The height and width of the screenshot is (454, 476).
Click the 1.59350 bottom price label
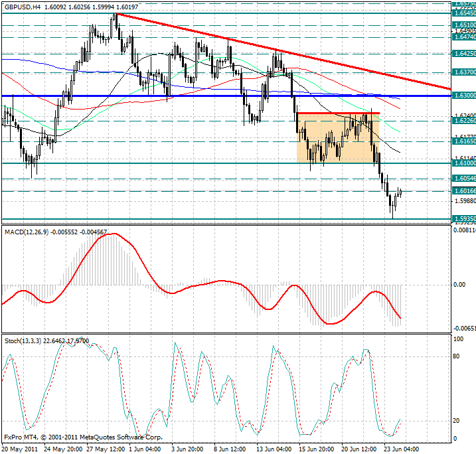463,218
